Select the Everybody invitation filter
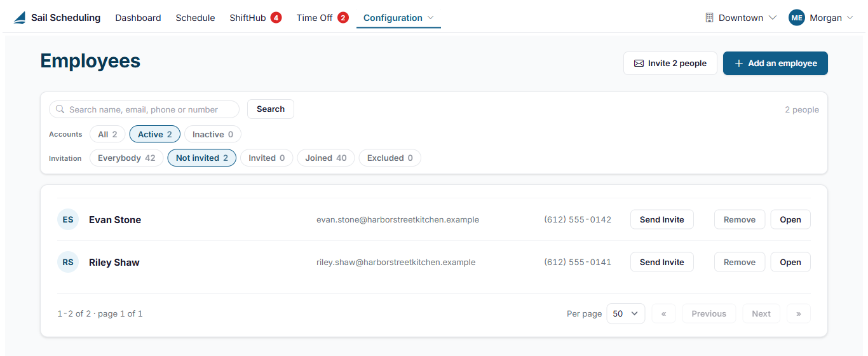 pos(126,158)
